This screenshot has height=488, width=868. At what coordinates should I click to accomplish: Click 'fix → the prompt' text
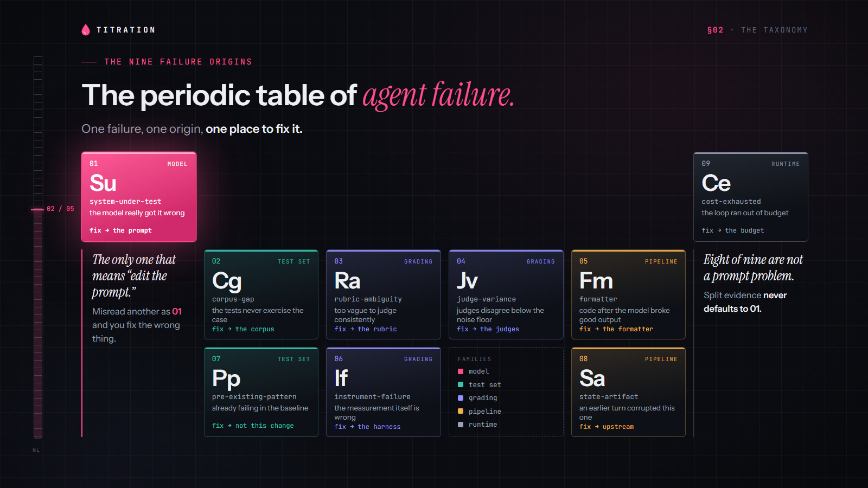120,230
